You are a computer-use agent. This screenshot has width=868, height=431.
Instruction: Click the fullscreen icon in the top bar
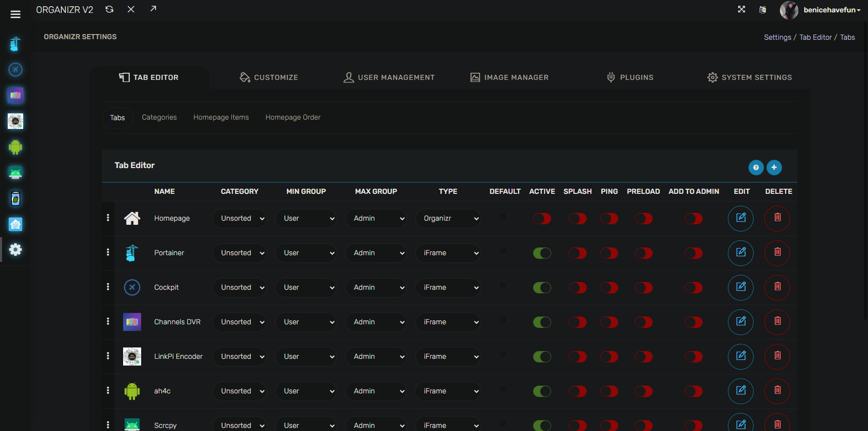[x=741, y=9]
